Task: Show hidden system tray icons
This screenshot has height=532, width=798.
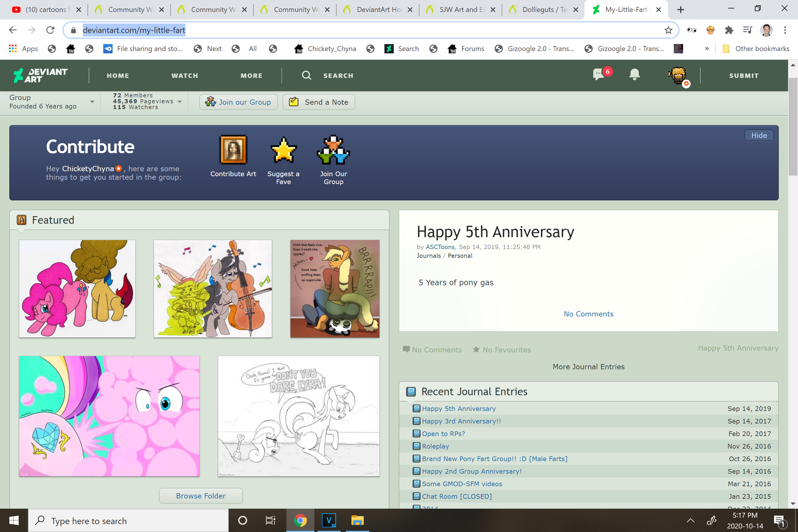Action: [x=690, y=520]
